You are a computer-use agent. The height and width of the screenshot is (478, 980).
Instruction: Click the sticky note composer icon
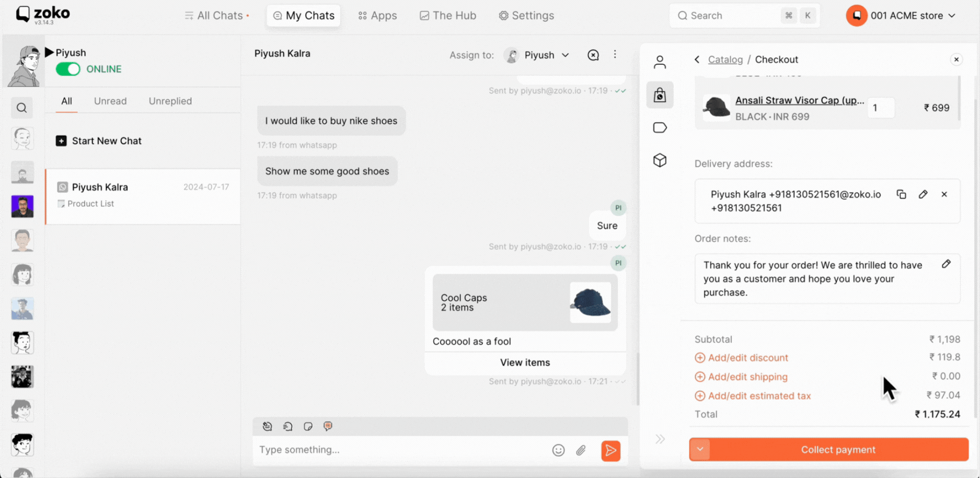coord(308,426)
